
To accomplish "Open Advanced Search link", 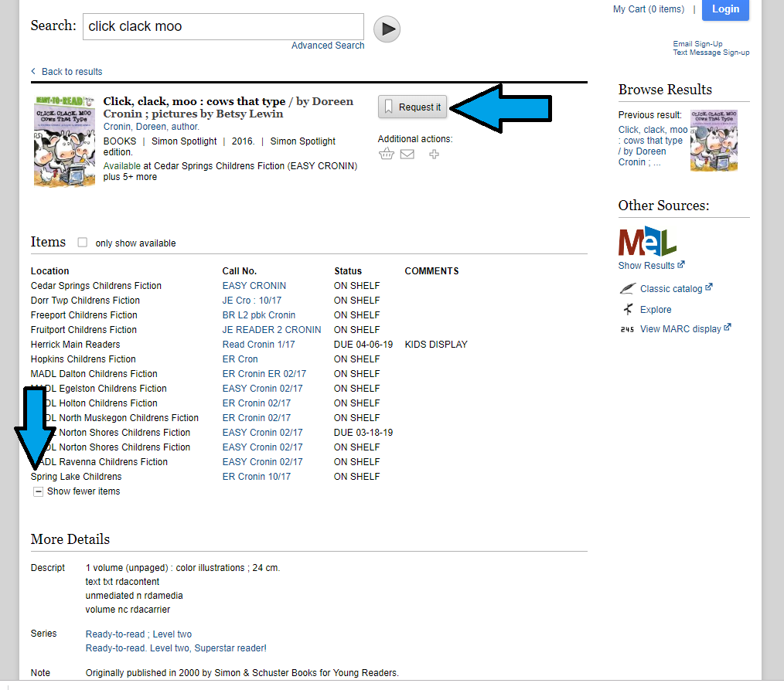I will point(328,46).
